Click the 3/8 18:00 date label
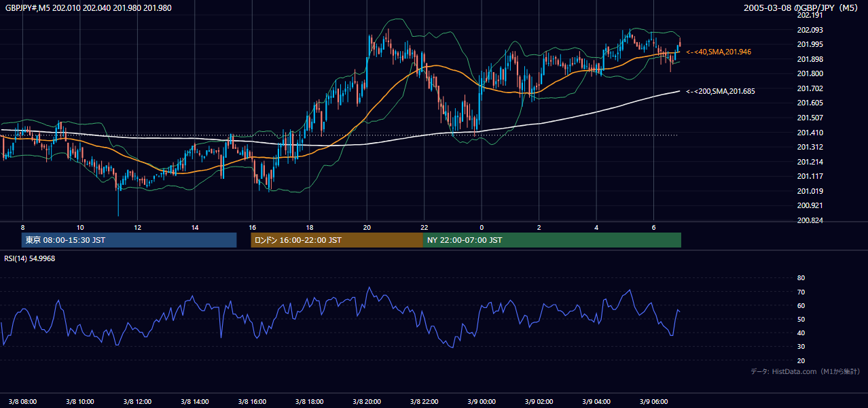The image size is (868, 408). (310, 401)
